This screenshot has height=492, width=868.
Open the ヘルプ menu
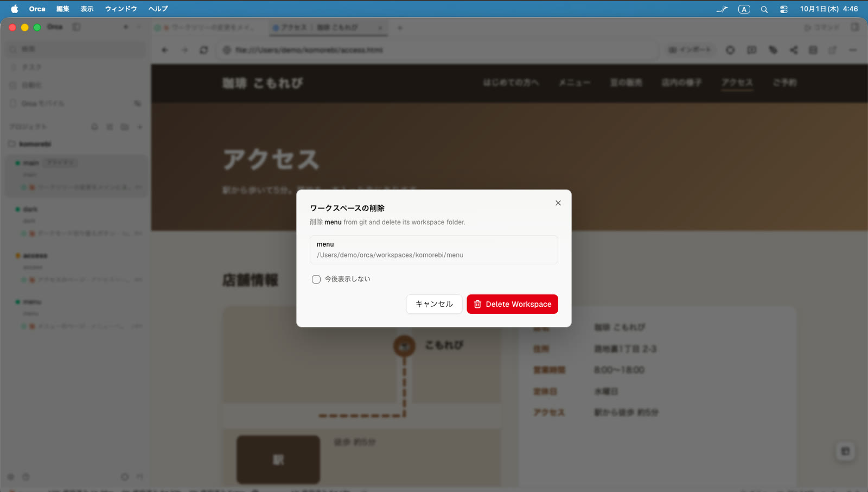tap(158, 9)
